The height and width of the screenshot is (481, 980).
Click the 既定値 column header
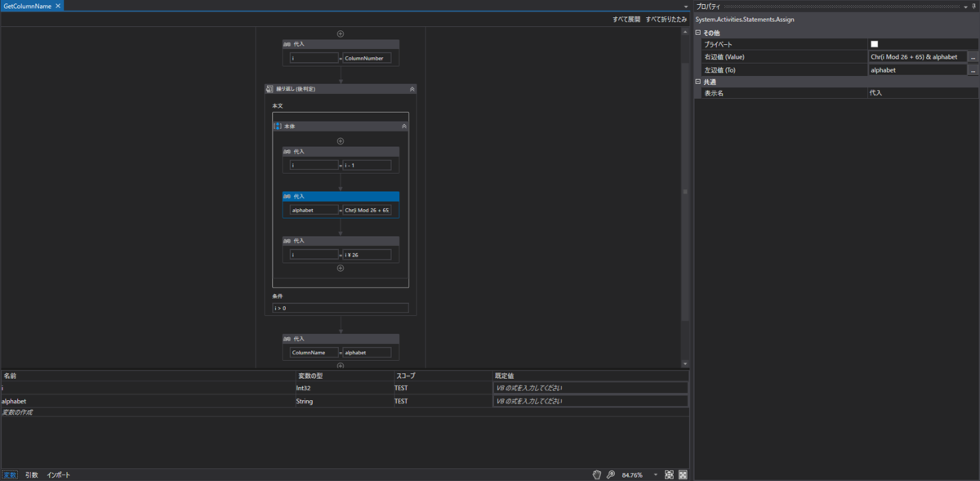(590, 376)
